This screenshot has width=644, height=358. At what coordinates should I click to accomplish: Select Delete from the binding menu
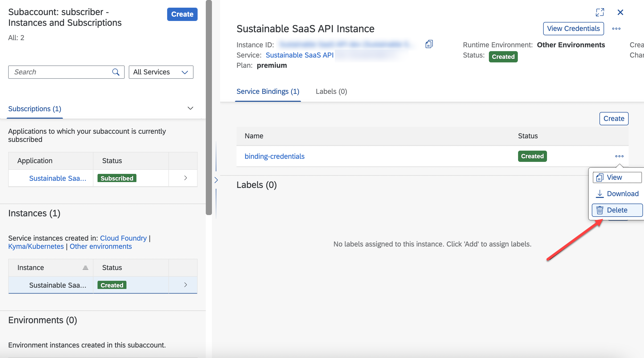[x=617, y=210]
